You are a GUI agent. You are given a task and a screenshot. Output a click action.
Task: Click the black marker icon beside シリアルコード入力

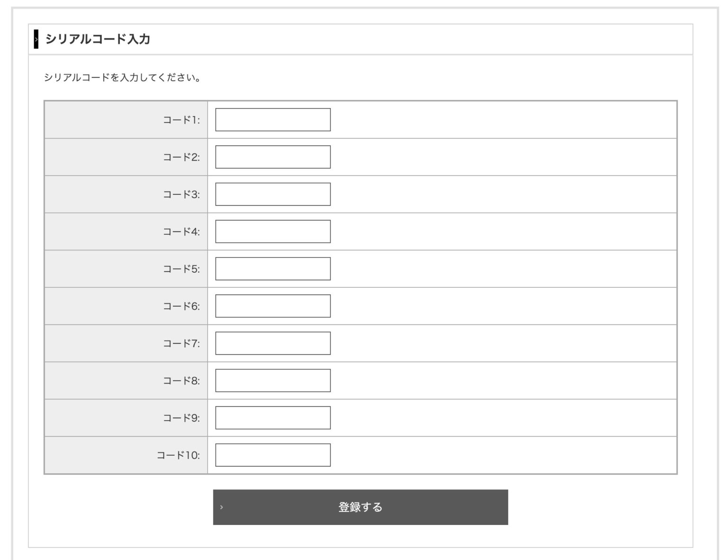(36, 39)
